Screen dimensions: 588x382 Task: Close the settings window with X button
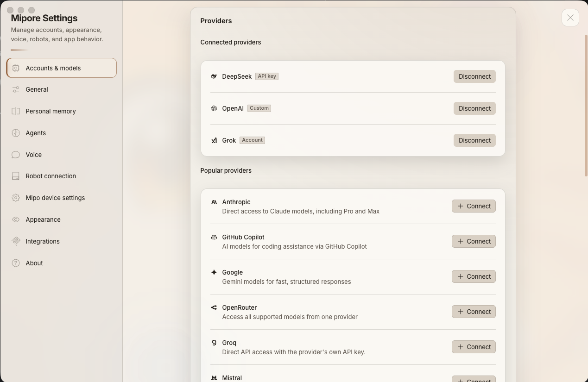570,18
